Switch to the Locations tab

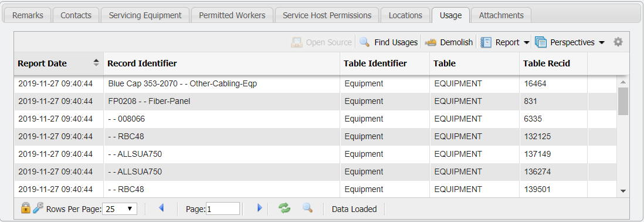405,15
